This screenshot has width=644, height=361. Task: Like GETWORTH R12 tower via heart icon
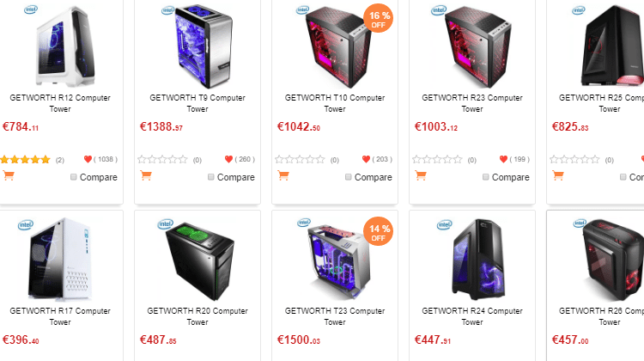pos(88,159)
